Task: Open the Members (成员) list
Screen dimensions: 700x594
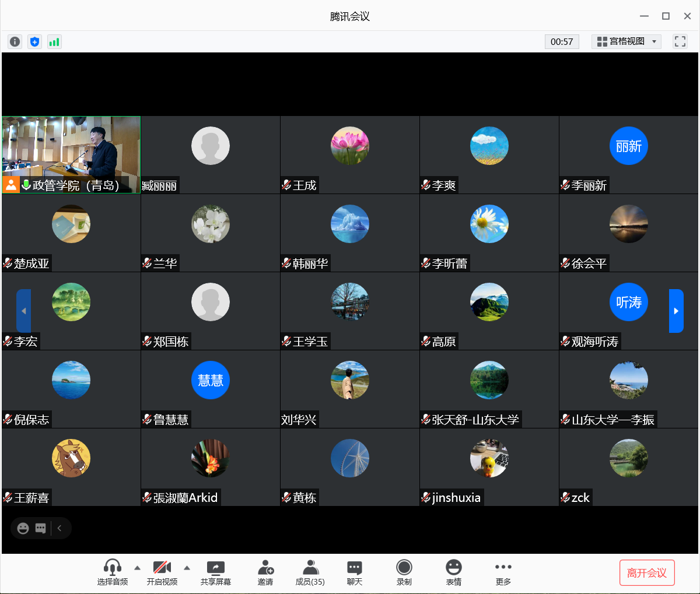Action: [310, 572]
